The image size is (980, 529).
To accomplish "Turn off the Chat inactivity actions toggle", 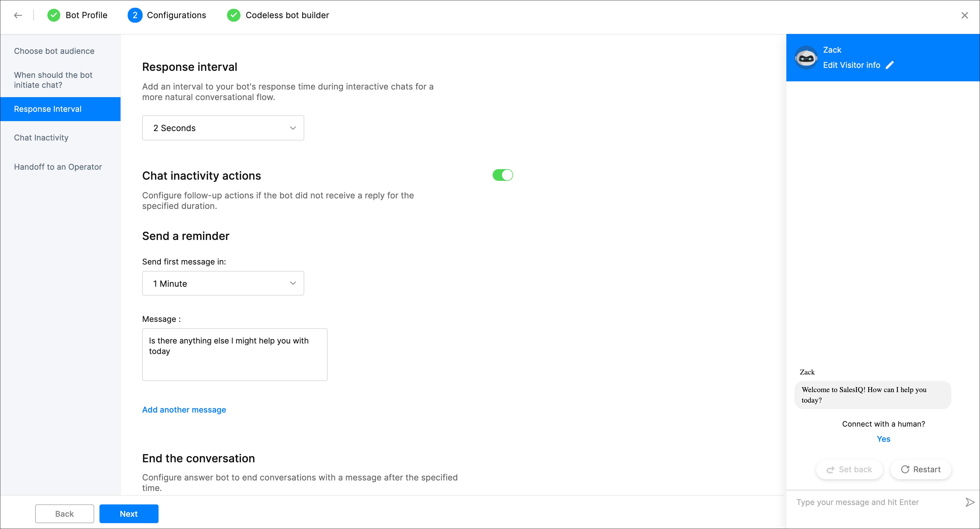I will [x=503, y=175].
